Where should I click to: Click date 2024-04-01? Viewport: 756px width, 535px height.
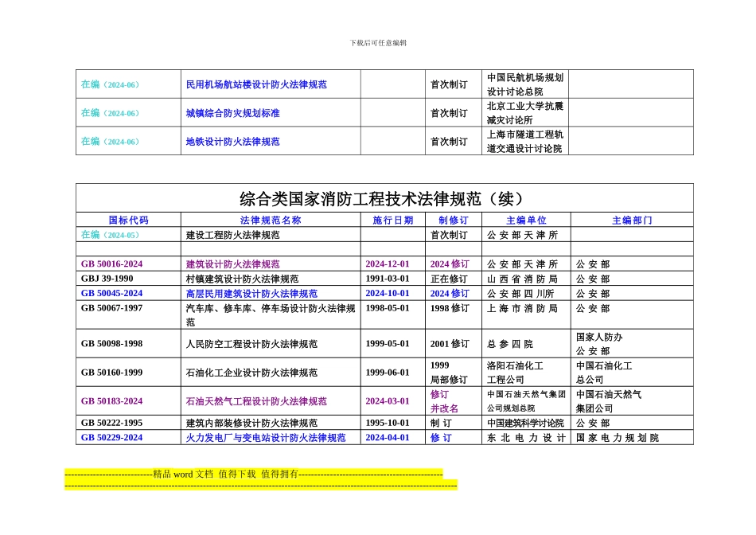point(388,437)
